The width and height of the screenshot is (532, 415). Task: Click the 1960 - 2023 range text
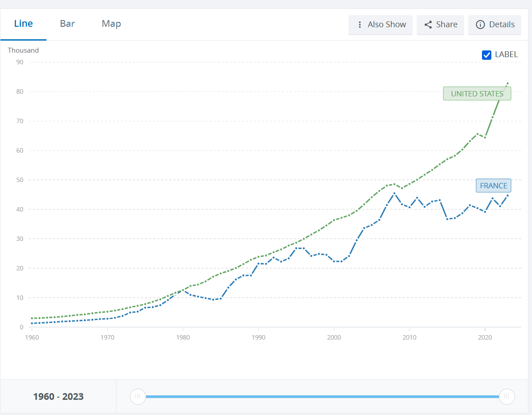[x=59, y=396]
